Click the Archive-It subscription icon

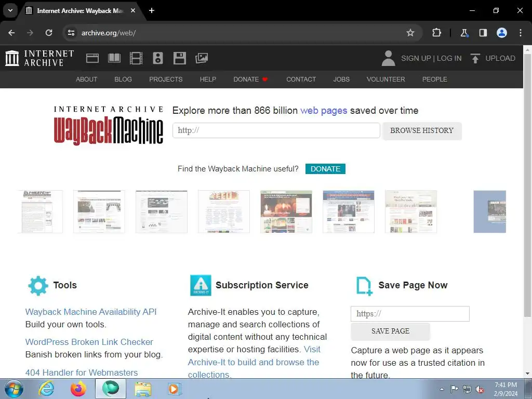pos(201,285)
